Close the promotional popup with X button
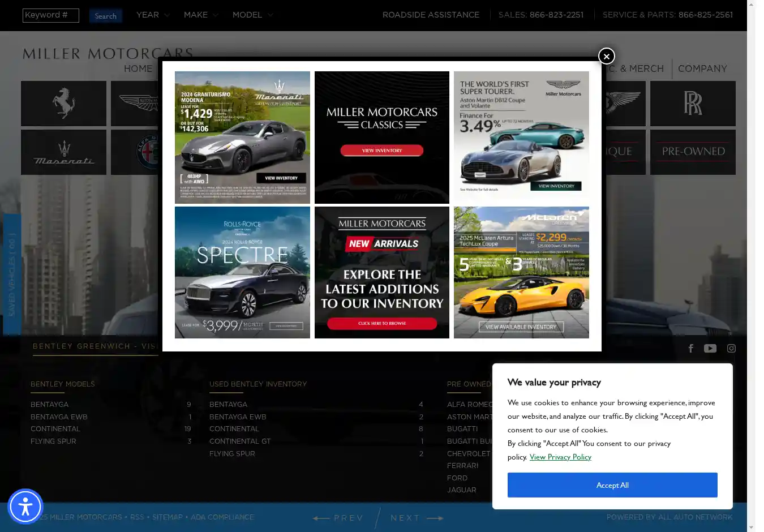Image resolution: width=764 pixels, height=532 pixels. click(606, 56)
